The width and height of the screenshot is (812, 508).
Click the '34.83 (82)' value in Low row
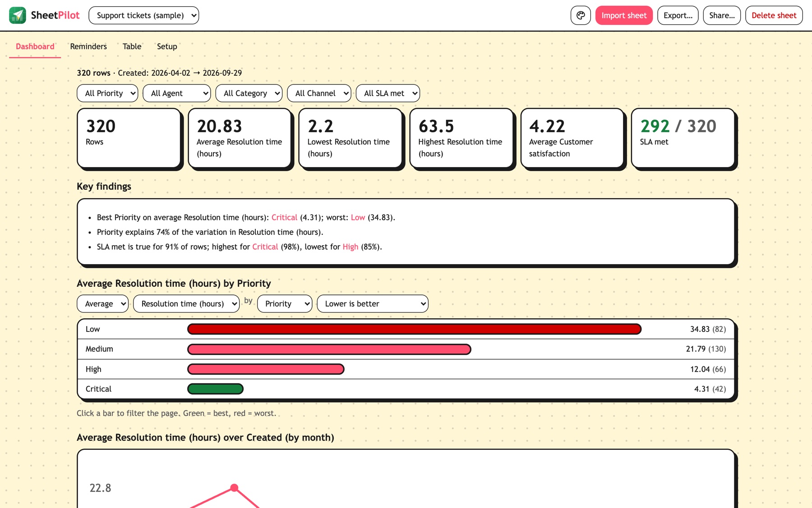pyautogui.click(x=708, y=329)
